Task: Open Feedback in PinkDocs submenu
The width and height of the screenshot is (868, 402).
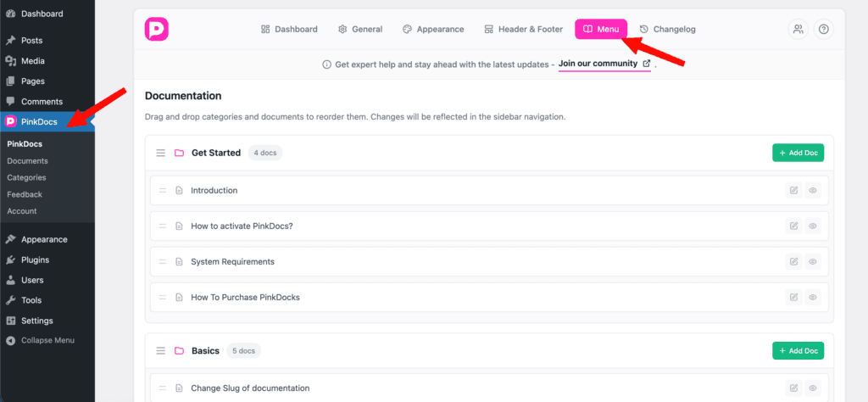Action: [25, 194]
